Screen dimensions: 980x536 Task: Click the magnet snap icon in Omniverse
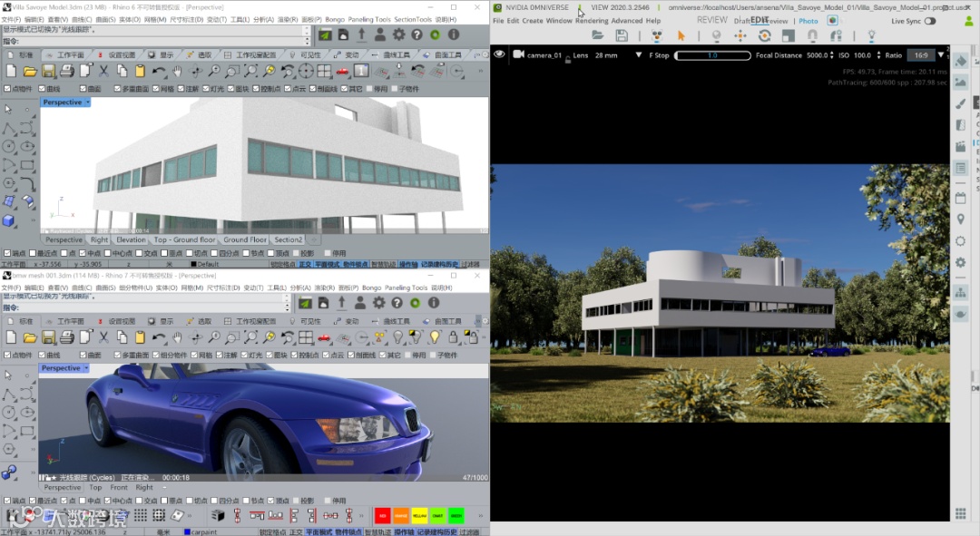coord(812,35)
